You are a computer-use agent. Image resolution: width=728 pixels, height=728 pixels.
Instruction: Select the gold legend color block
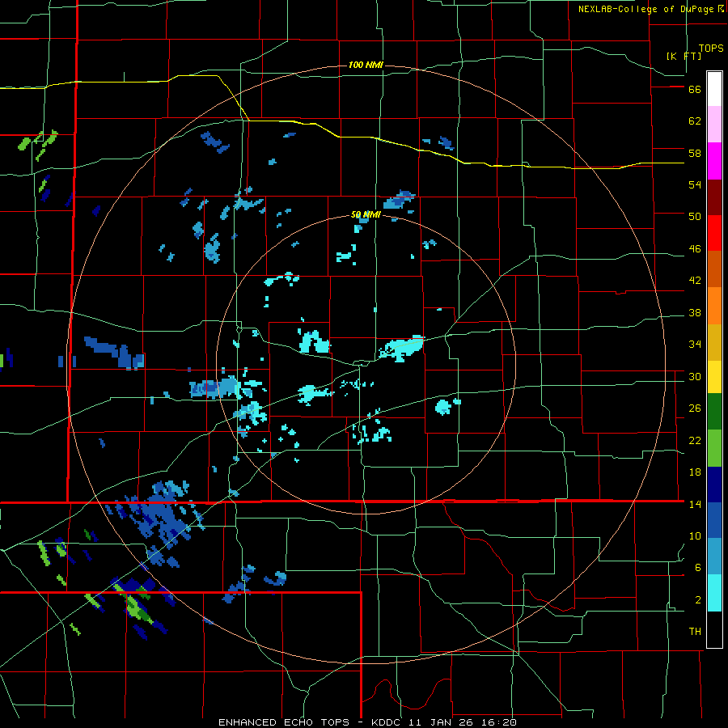pyautogui.click(x=714, y=342)
